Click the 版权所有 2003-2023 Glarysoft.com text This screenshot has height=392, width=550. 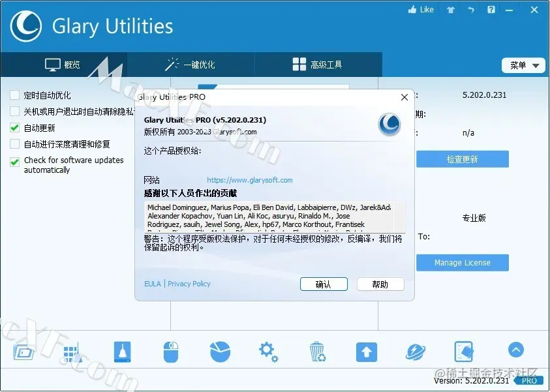click(200, 132)
